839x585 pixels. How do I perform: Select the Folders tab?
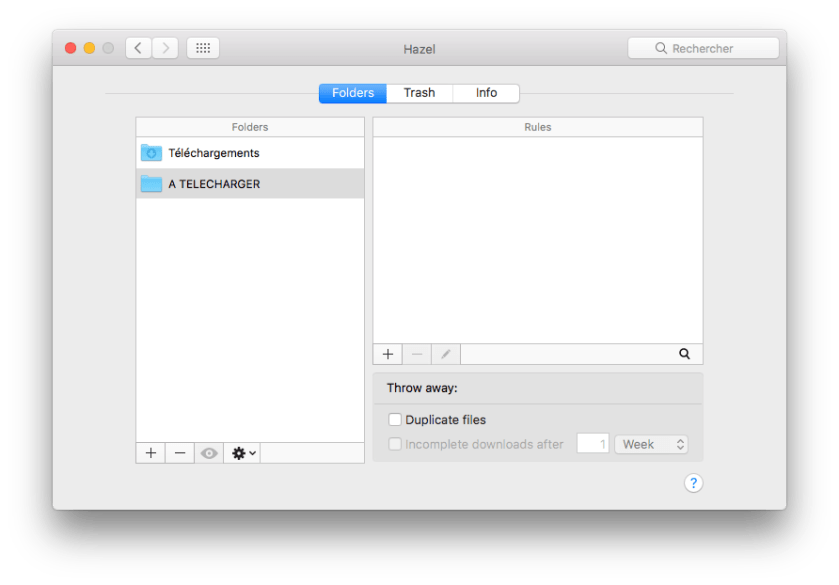[x=353, y=93]
